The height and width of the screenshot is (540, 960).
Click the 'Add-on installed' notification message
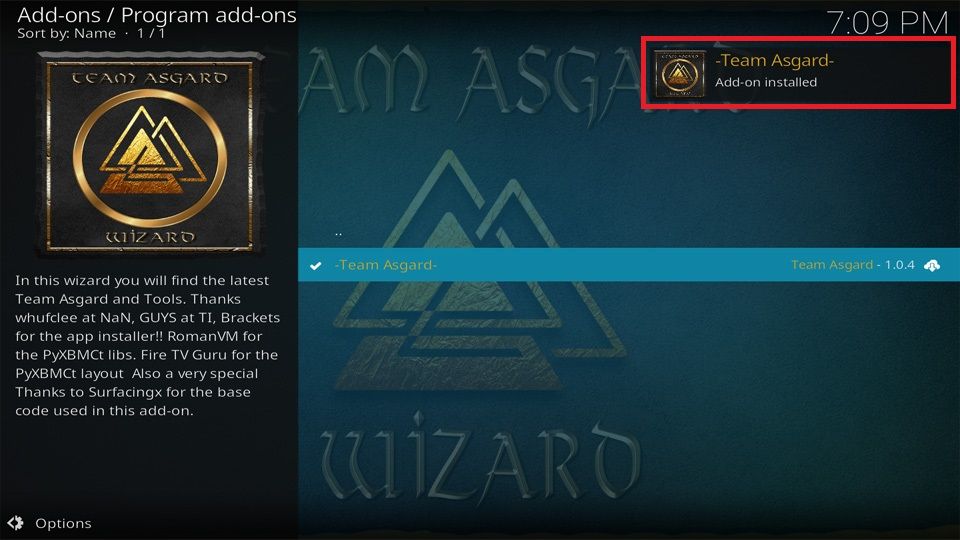tap(766, 82)
